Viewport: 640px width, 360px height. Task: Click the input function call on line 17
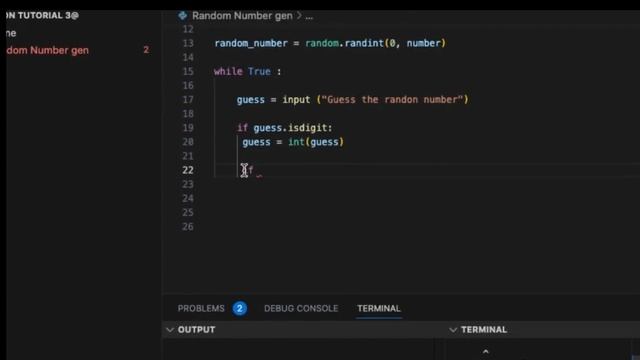pos(296,100)
